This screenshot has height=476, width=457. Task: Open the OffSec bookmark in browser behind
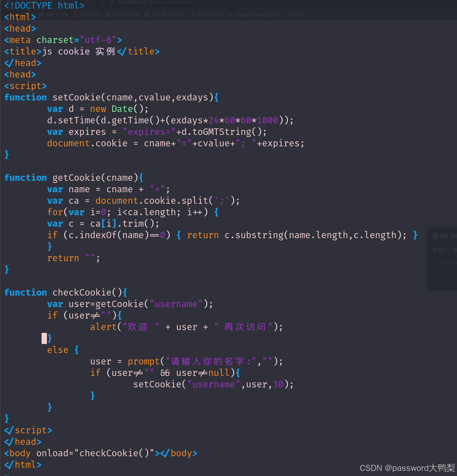click(x=296, y=14)
